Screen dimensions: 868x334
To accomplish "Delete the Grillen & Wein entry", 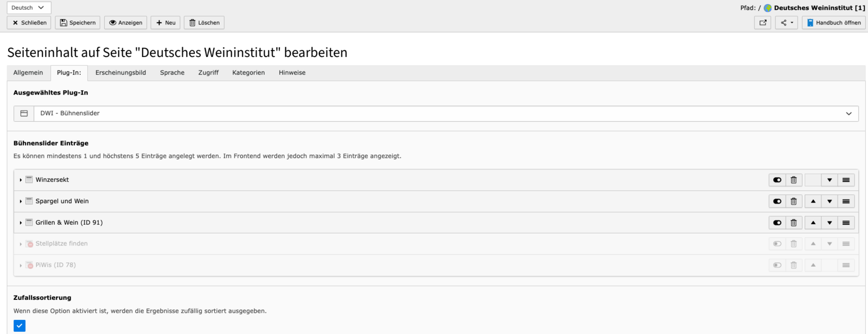I will (794, 223).
